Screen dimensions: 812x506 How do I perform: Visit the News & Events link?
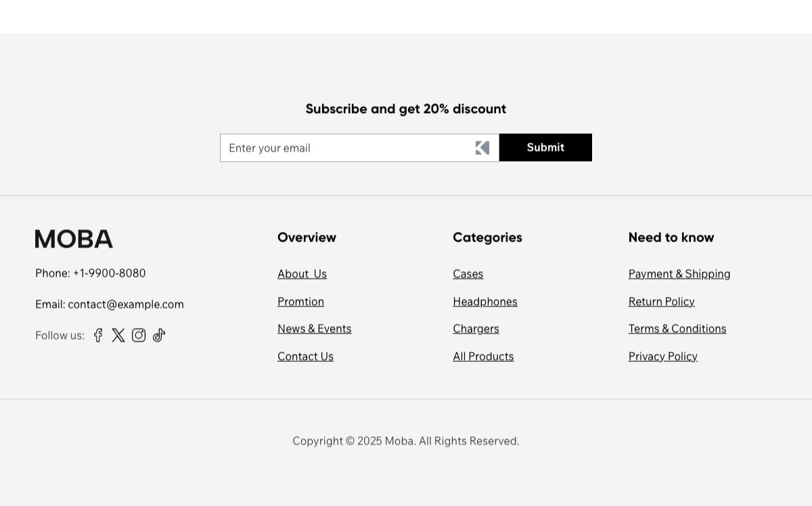(x=314, y=328)
